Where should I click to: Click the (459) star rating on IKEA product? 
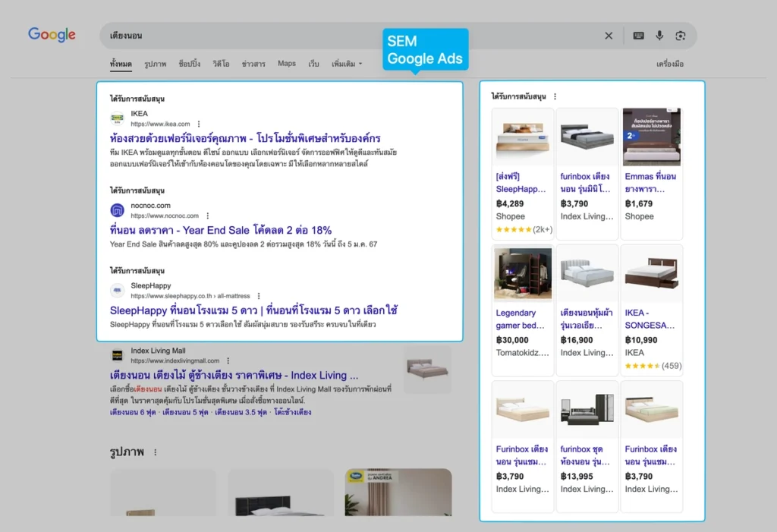click(x=653, y=366)
